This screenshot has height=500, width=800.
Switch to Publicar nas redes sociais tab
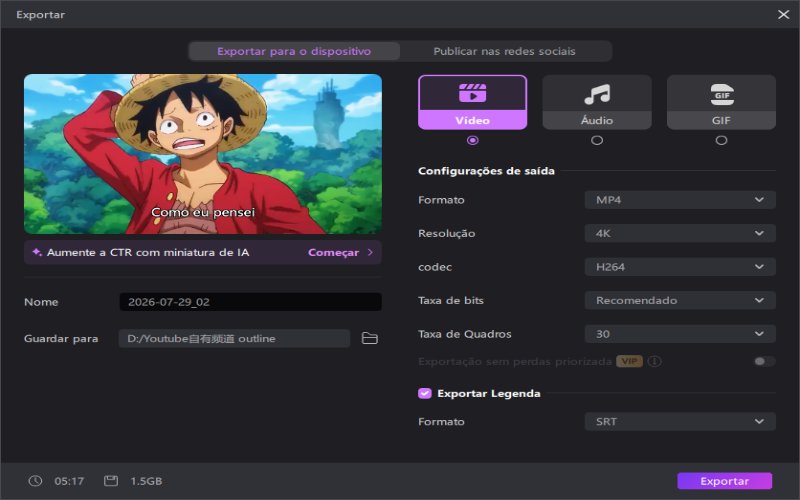pos(505,51)
